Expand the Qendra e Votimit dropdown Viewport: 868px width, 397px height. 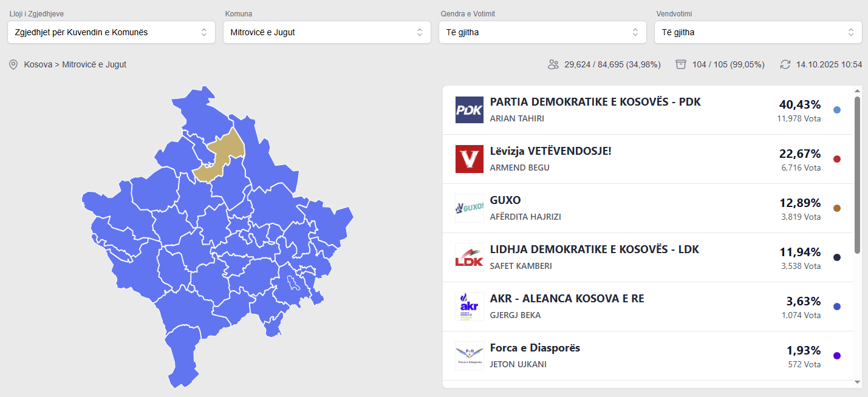click(x=542, y=32)
